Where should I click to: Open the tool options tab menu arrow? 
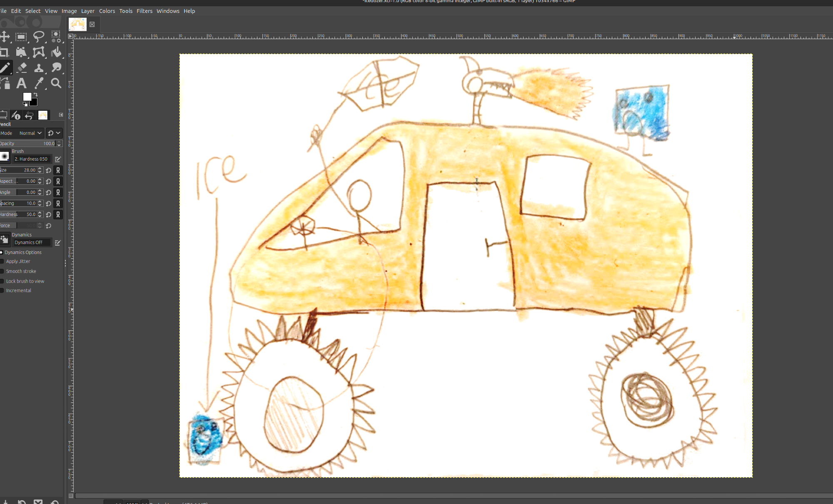[61, 115]
